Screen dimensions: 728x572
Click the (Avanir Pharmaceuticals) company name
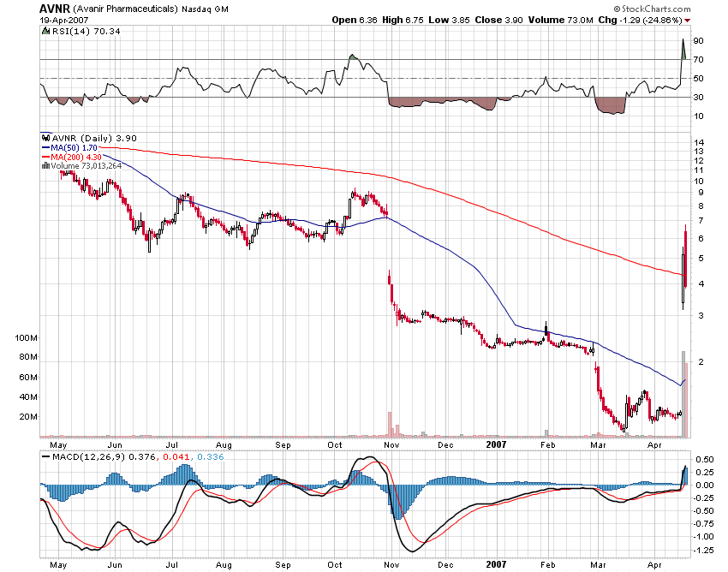click(125, 9)
